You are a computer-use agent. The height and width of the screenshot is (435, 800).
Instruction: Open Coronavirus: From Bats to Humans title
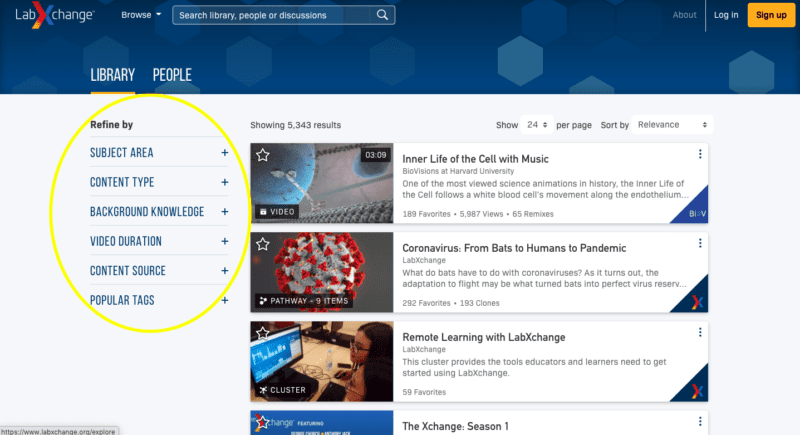coord(514,248)
